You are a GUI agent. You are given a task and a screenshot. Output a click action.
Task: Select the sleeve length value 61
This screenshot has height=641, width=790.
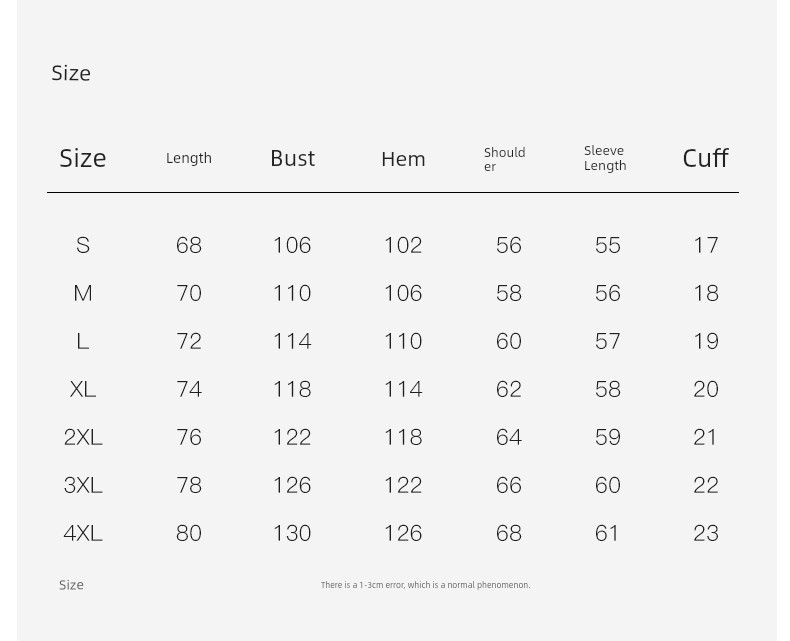point(607,533)
